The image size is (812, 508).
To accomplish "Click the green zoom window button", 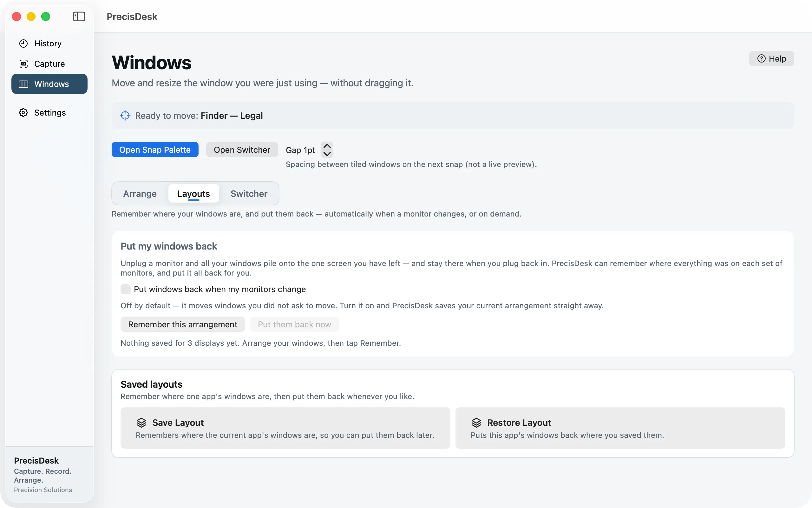I will pyautogui.click(x=46, y=17).
